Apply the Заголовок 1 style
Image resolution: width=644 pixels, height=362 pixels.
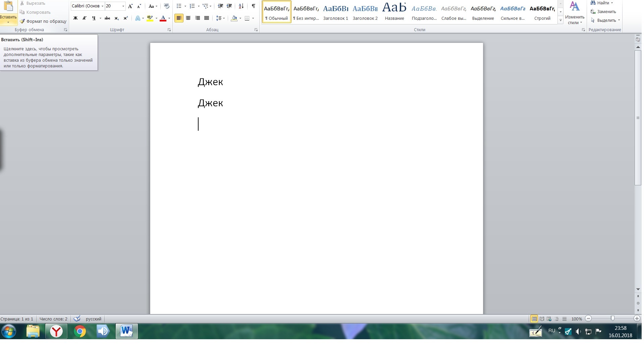pyautogui.click(x=335, y=12)
